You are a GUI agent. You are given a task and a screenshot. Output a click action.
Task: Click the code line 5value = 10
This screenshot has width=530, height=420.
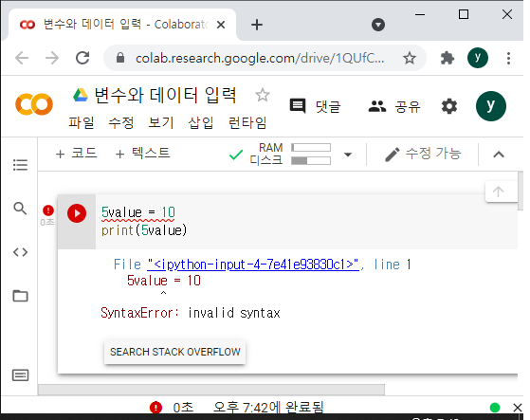point(138,212)
